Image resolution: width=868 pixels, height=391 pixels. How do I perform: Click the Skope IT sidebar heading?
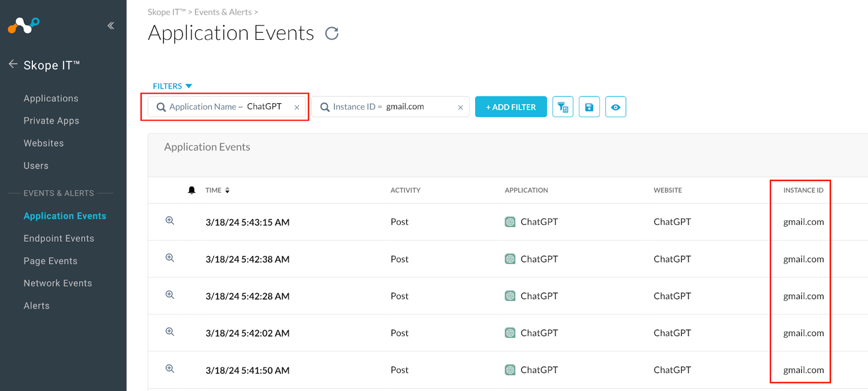tap(52, 65)
